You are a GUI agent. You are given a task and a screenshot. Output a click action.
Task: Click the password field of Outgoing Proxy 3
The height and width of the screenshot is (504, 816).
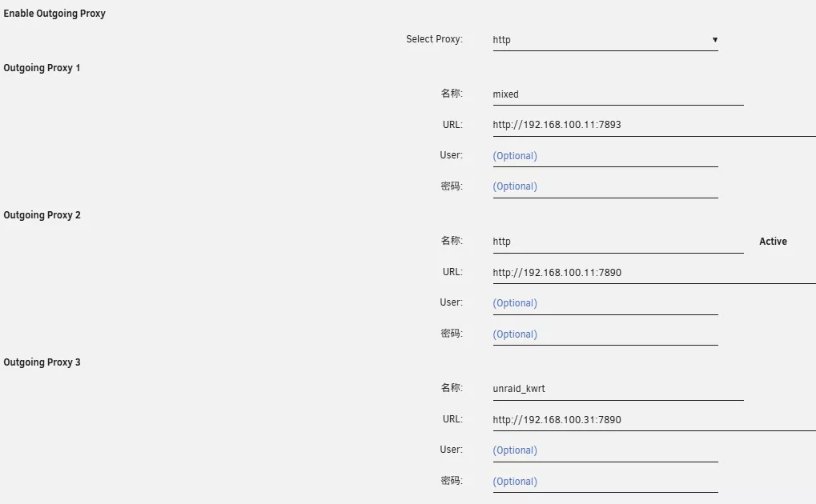pyautogui.click(x=605, y=482)
